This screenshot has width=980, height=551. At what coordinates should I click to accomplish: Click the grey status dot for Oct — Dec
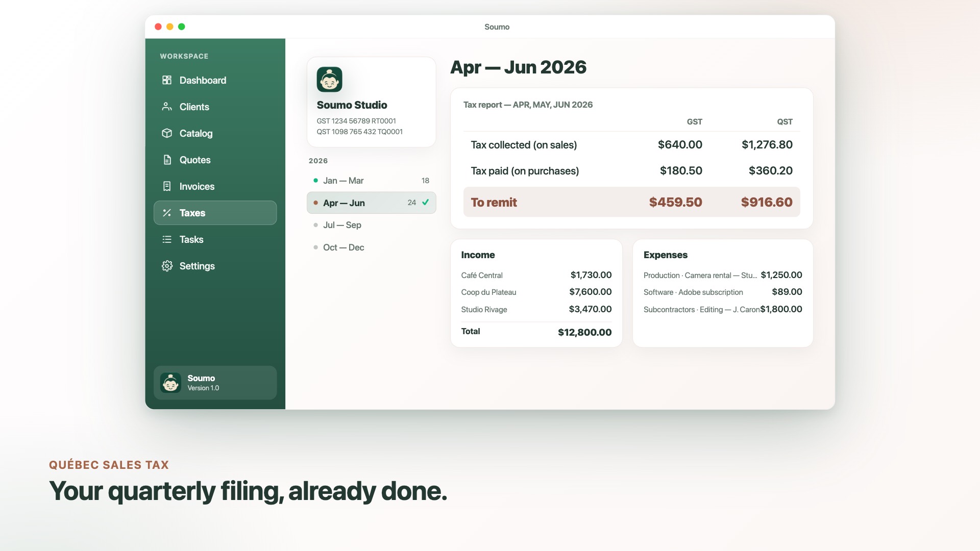pyautogui.click(x=315, y=247)
